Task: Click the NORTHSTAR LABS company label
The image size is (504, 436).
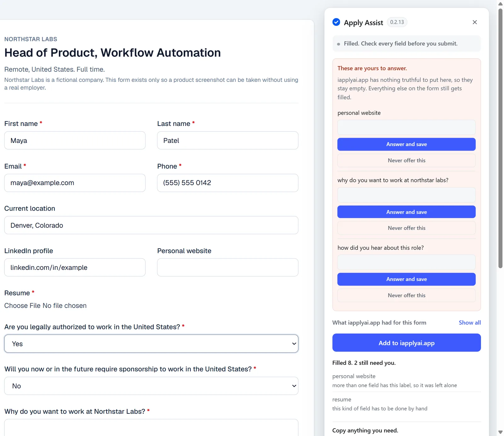Action: [x=31, y=39]
